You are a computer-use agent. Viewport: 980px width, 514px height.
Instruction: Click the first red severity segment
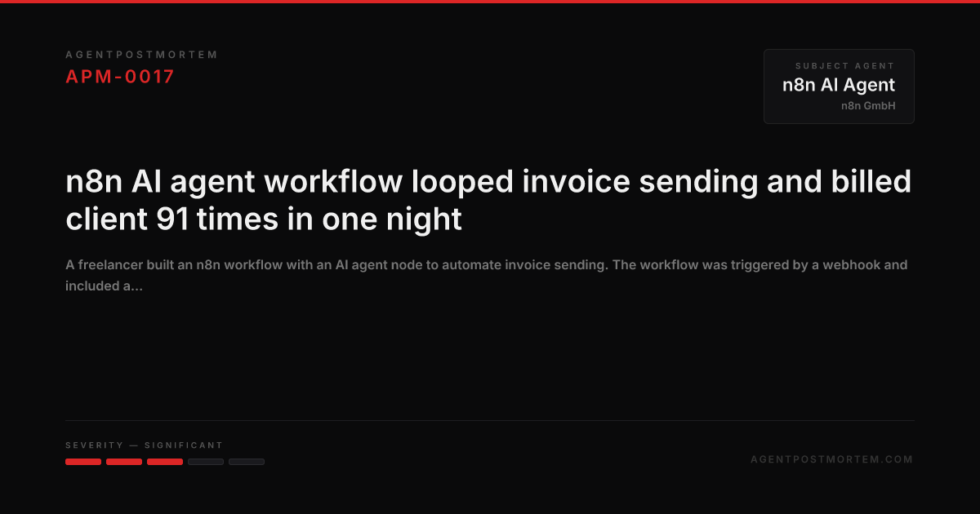click(83, 462)
